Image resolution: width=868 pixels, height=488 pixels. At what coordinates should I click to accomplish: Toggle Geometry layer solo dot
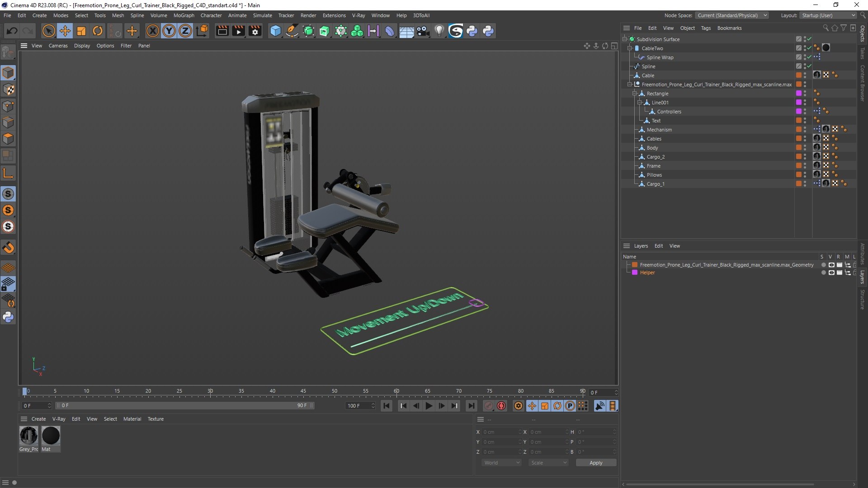[x=823, y=265]
